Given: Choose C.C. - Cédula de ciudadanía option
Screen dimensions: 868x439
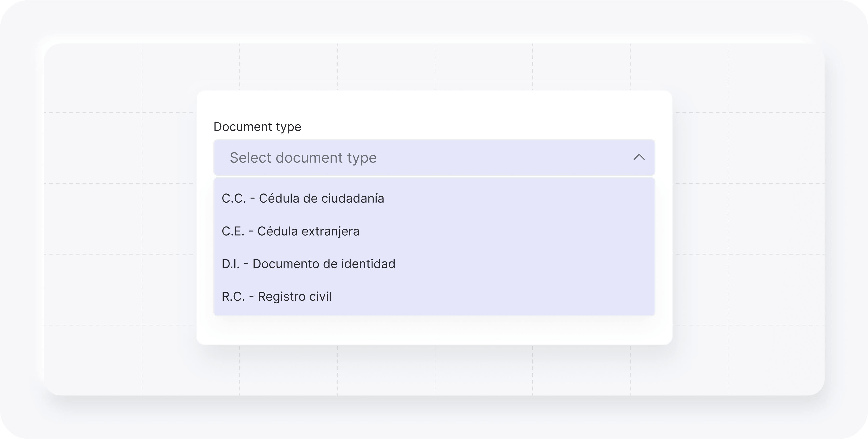Looking at the screenshot, I should coord(303,198).
